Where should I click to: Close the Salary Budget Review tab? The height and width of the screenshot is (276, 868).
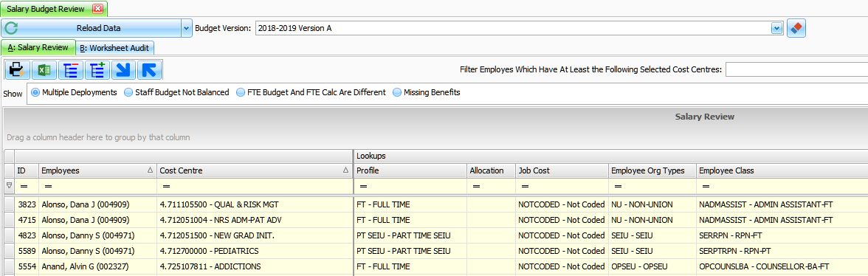(x=97, y=9)
